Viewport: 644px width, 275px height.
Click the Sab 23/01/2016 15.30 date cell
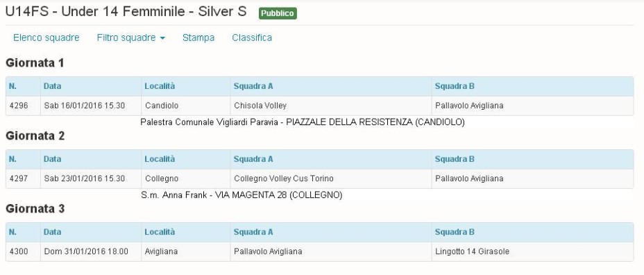tap(91, 178)
